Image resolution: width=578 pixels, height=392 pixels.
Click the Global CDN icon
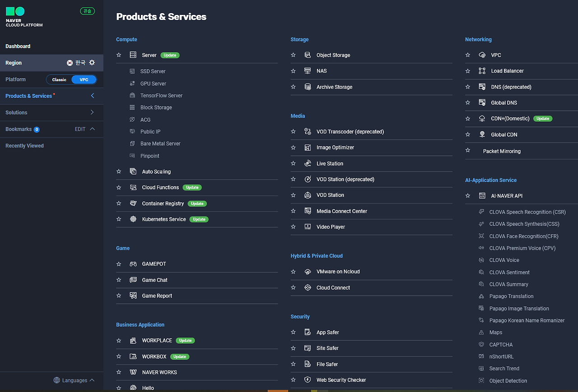click(482, 134)
